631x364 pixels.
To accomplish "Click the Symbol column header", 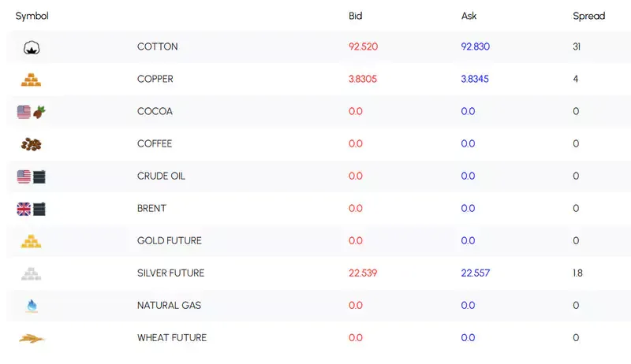I will [x=32, y=16].
